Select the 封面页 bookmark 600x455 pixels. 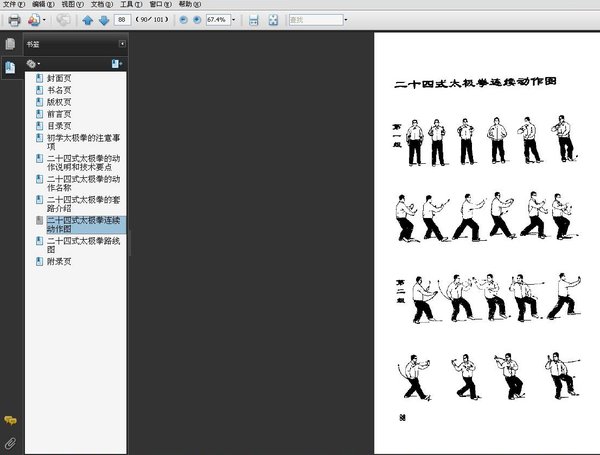pos(60,77)
